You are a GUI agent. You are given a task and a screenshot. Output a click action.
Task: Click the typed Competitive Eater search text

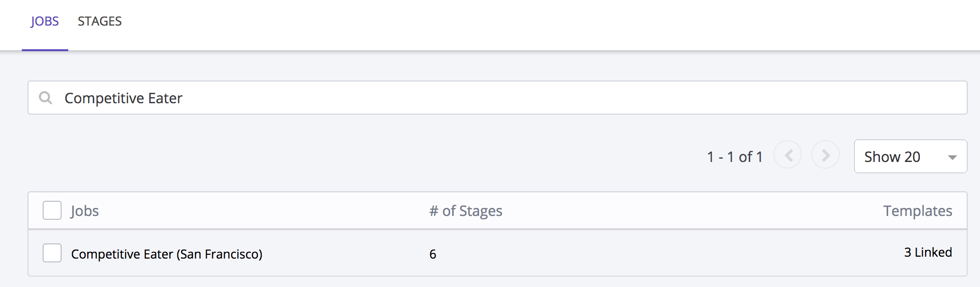point(123,98)
